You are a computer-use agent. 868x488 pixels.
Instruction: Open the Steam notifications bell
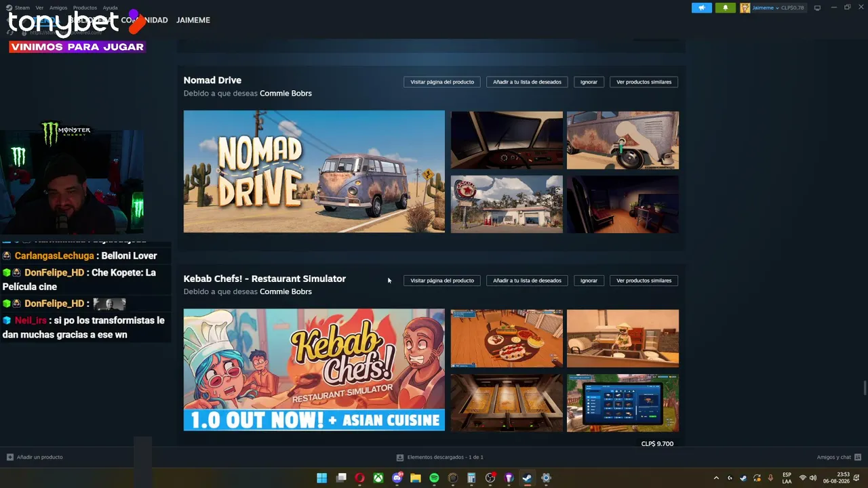(725, 8)
